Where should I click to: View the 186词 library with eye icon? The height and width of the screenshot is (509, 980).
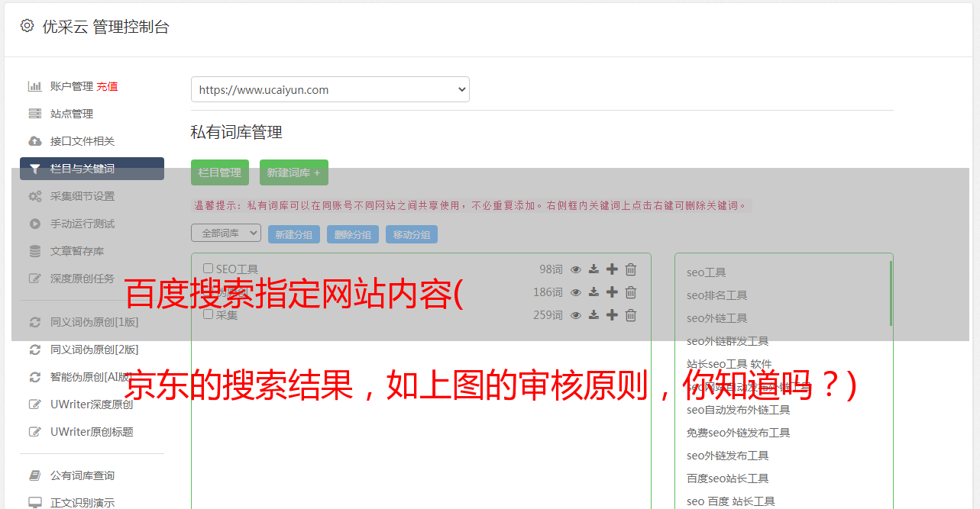pyautogui.click(x=576, y=292)
